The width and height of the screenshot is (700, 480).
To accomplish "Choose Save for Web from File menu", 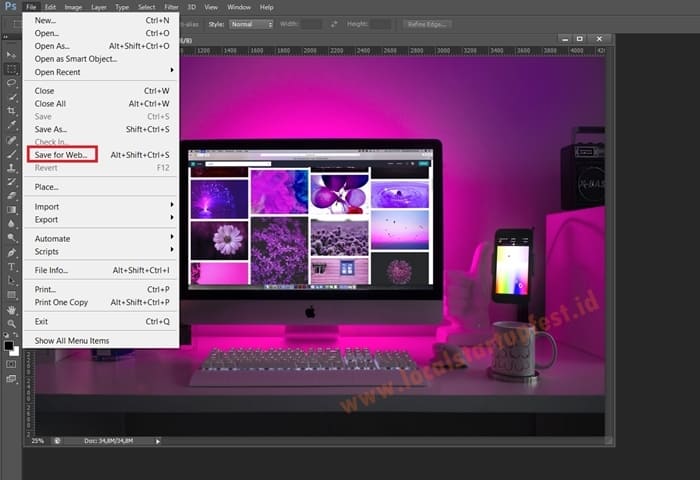I will [101, 155].
